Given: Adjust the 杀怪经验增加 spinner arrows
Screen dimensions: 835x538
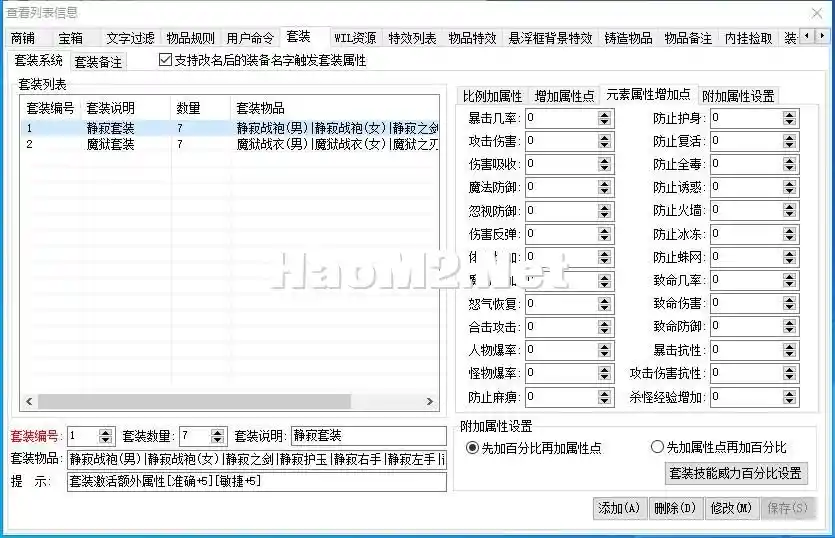Looking at the screenshot, I should 789,397.
